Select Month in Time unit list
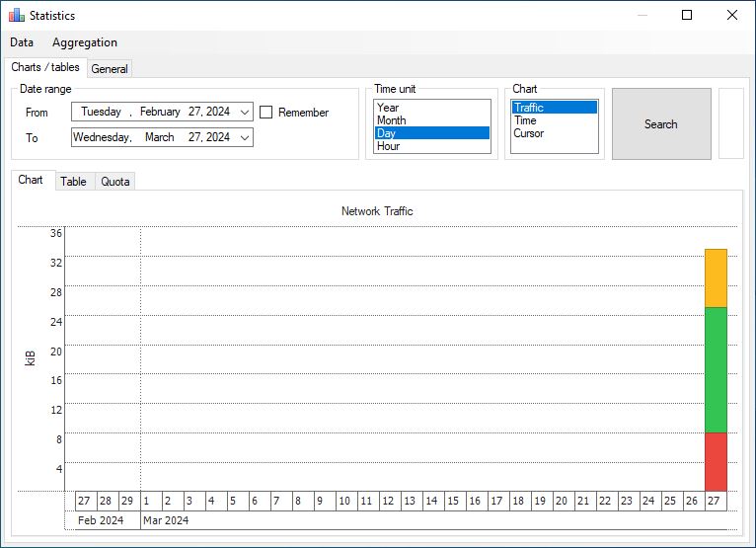 coord(432,120)
